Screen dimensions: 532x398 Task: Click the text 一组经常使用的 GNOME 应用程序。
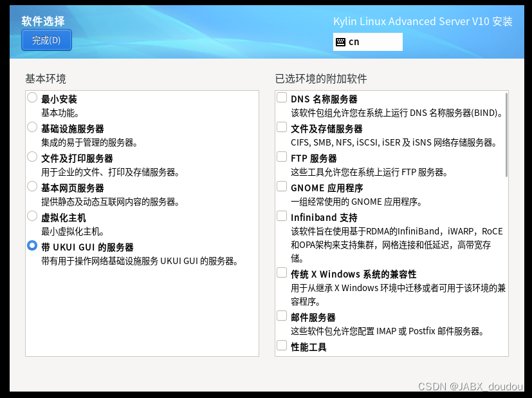click(x=357, y=202)
